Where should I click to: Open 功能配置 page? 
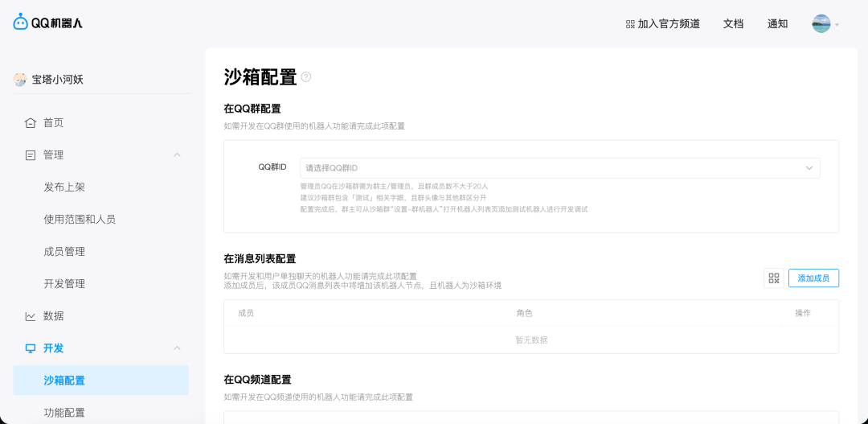(x=64, y=413)
